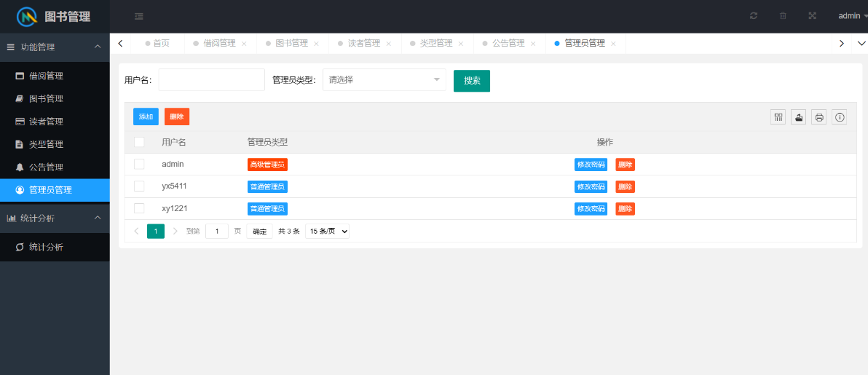Close the 类型管理 tab

460,44
